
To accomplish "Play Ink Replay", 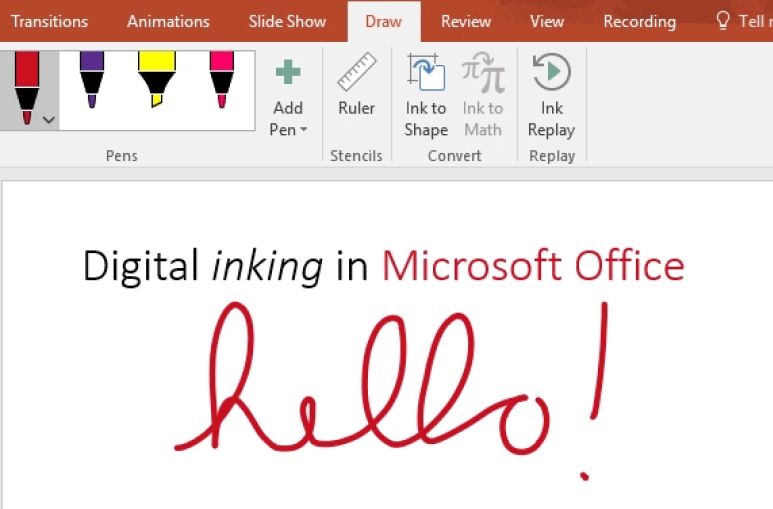I will pos(552,95).
